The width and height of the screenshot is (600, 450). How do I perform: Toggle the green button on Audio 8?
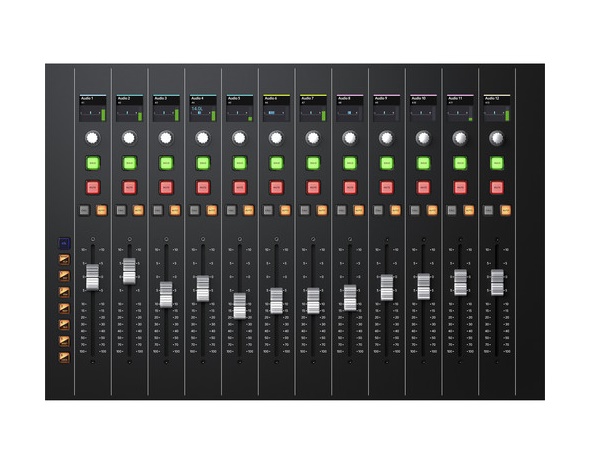click(x=350, y=163)
